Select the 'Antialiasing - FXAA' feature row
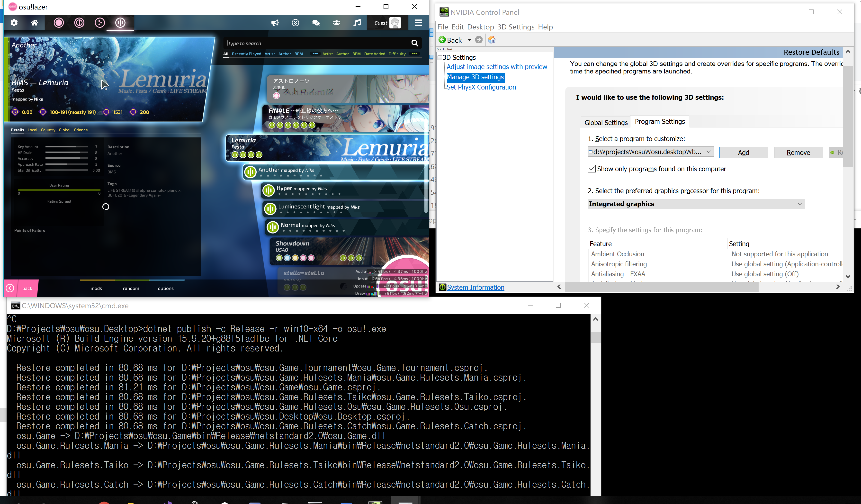Viewport: 861px width, 504px height. coord(716,274)
